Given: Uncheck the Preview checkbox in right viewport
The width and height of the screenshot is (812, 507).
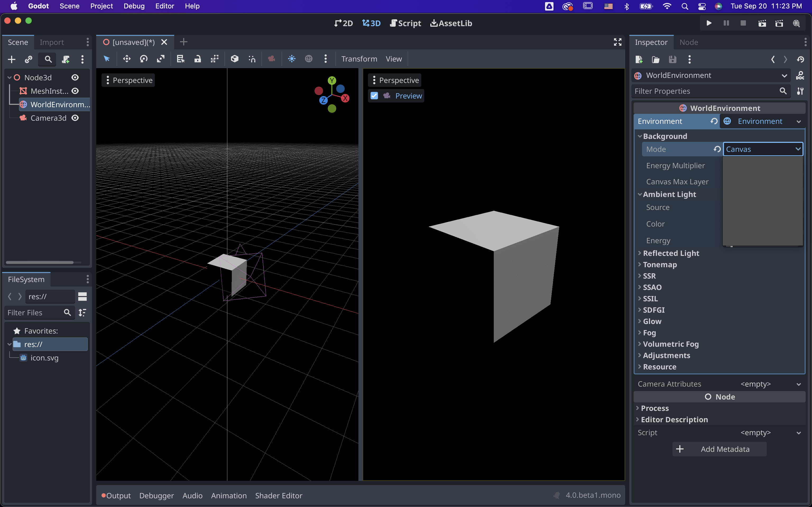Looking at the screenshot, I should pyautogui.click(x=375, y=96).
